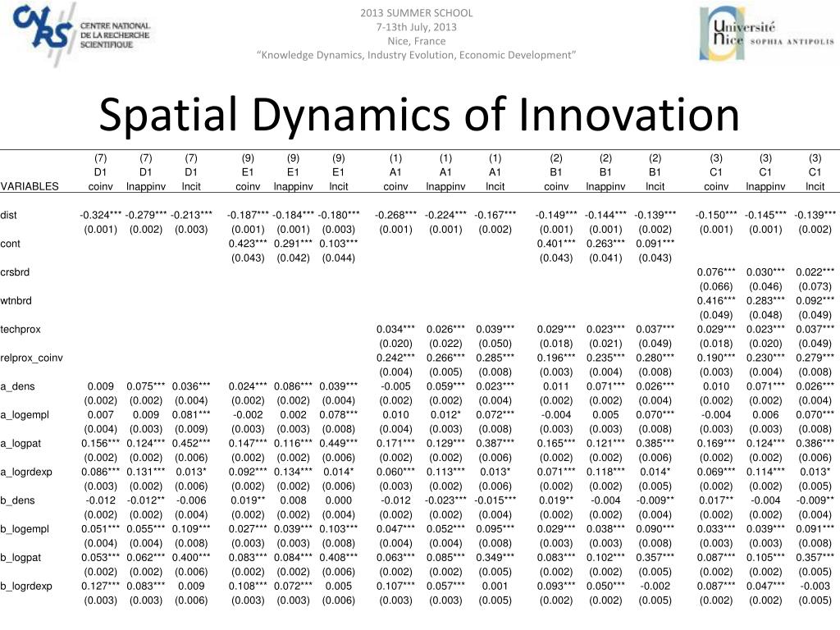Click the '7-13th July, 2013' date text
The height and width of the screenshot is (630, 840).
tap(416, 27)
